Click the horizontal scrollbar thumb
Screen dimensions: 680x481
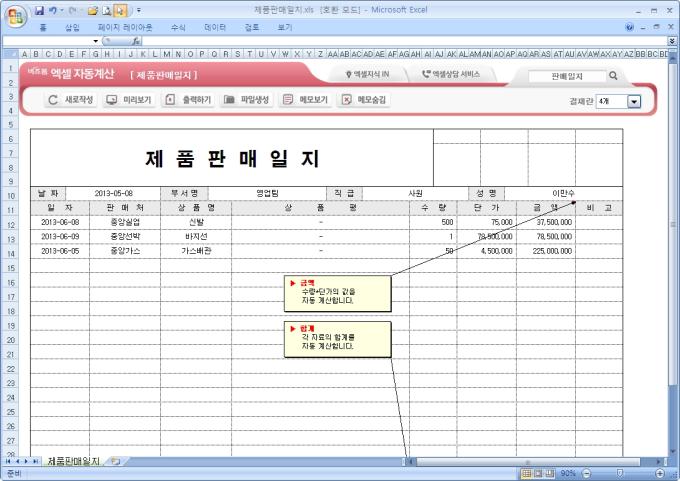pos(528,462)
